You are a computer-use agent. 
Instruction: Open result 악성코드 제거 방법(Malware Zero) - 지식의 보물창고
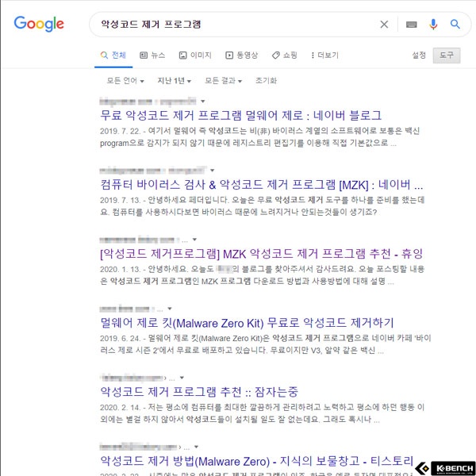[257, 461]
